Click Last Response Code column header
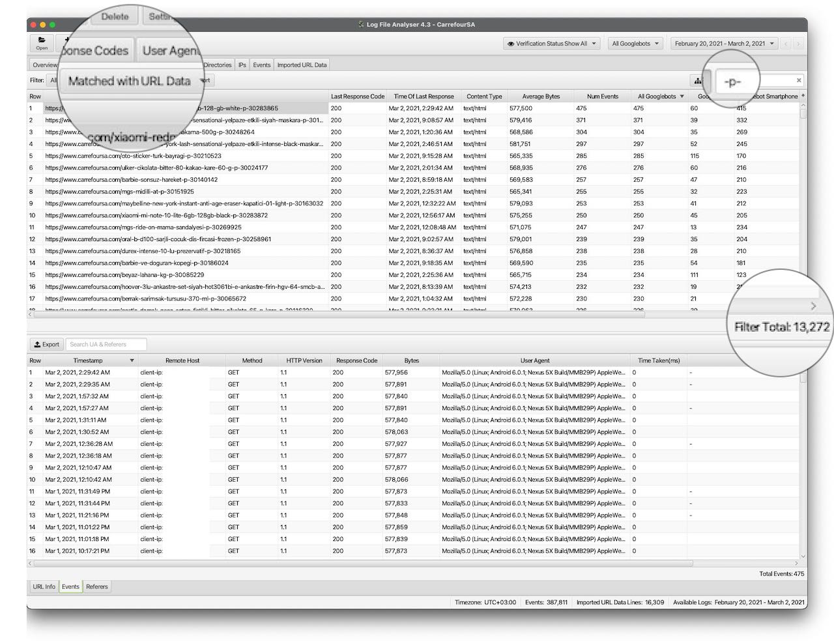The height and width of the screenshot is (644, 834). (x=358, y=96)
